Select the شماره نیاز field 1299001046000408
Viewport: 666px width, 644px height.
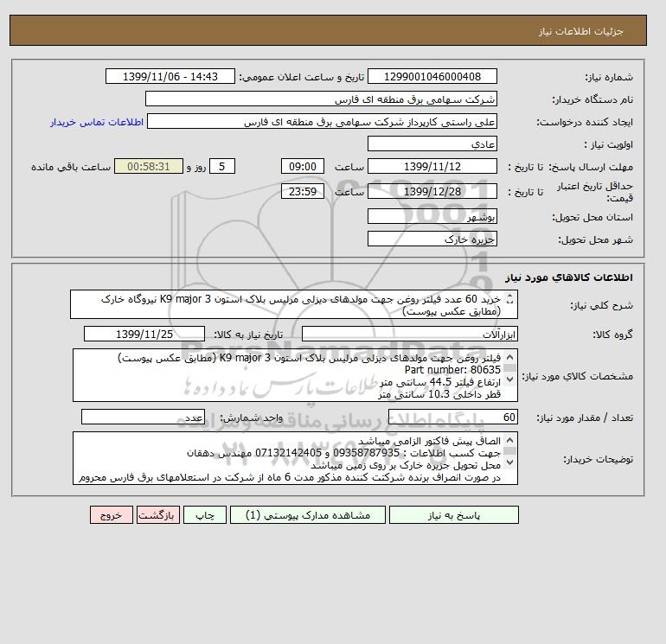point(432,77)
